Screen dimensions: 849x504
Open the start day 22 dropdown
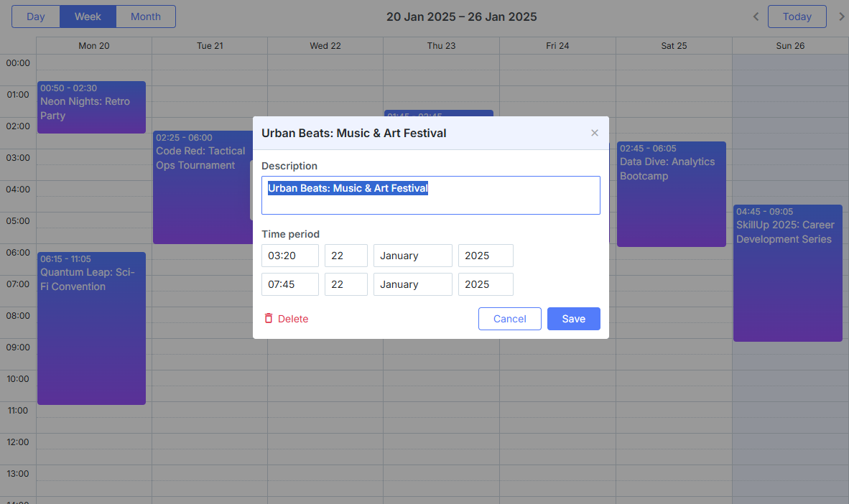(346, 256)
